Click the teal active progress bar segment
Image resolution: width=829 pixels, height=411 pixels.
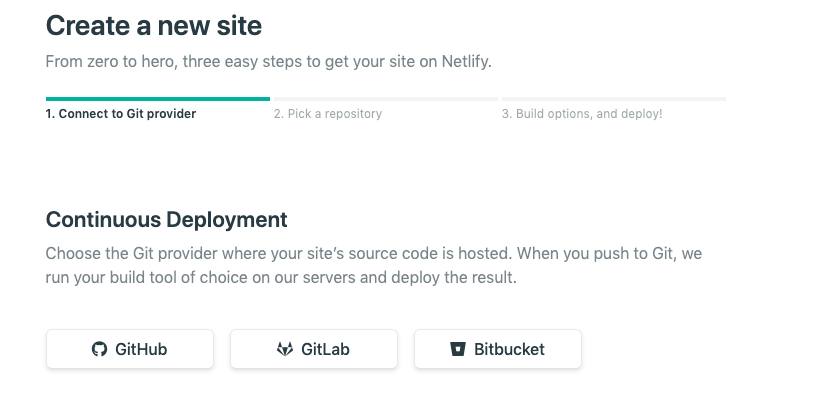pos(158,99)
